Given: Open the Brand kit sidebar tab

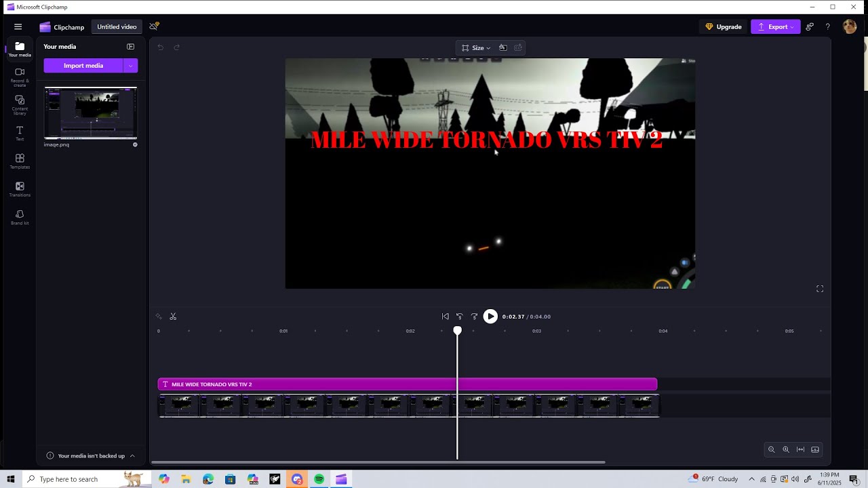Looking at the screenshot, I should (x=20, y=217).
